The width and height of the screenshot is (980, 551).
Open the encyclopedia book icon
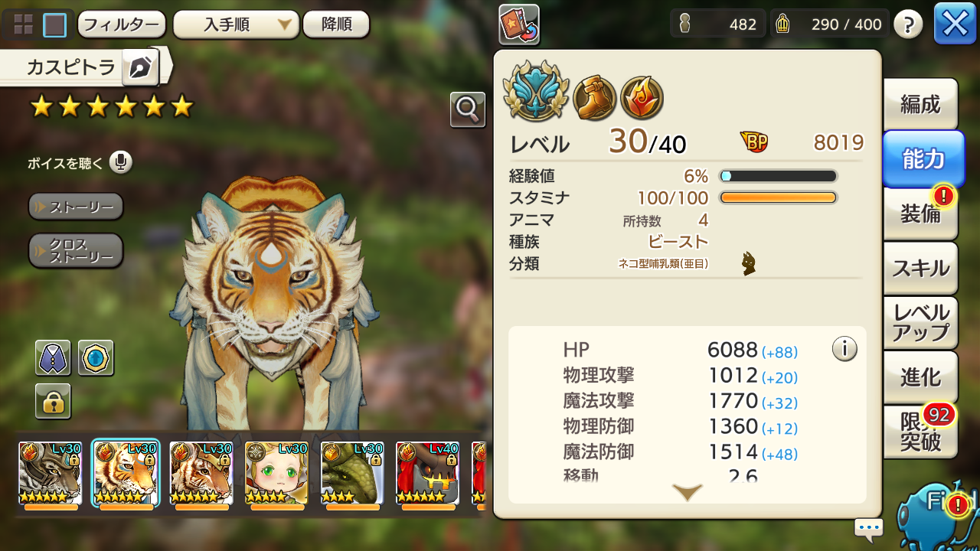519,24
